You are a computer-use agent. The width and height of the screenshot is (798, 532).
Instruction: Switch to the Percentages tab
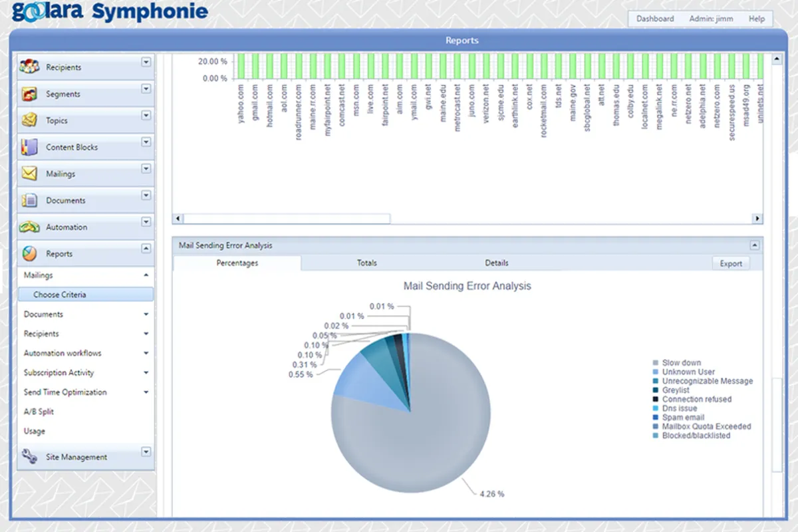tap(237, 263)
